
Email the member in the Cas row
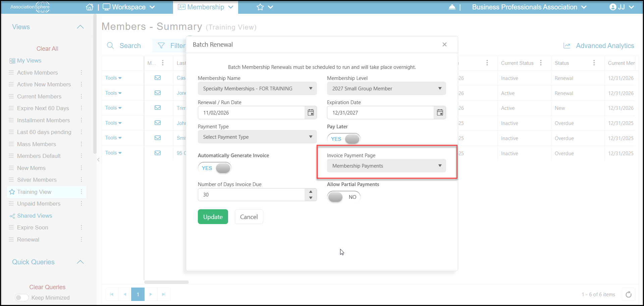coord(158,78)
